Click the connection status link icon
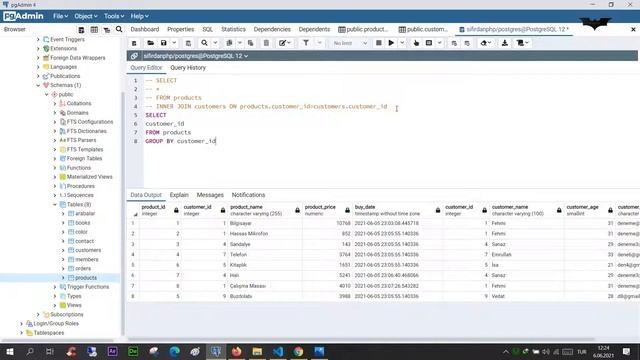The width and height of the screenshot is (640, 360). [134, 56]
